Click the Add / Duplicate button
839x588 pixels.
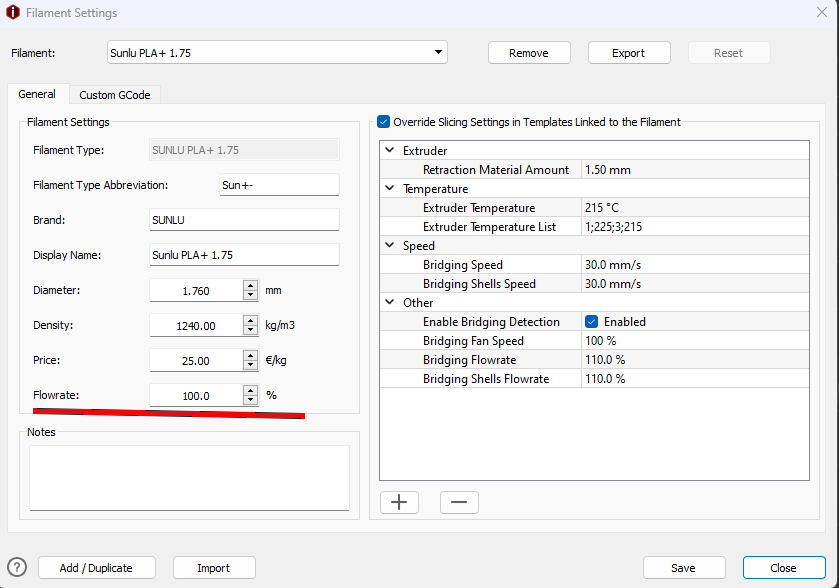point(95,568)
